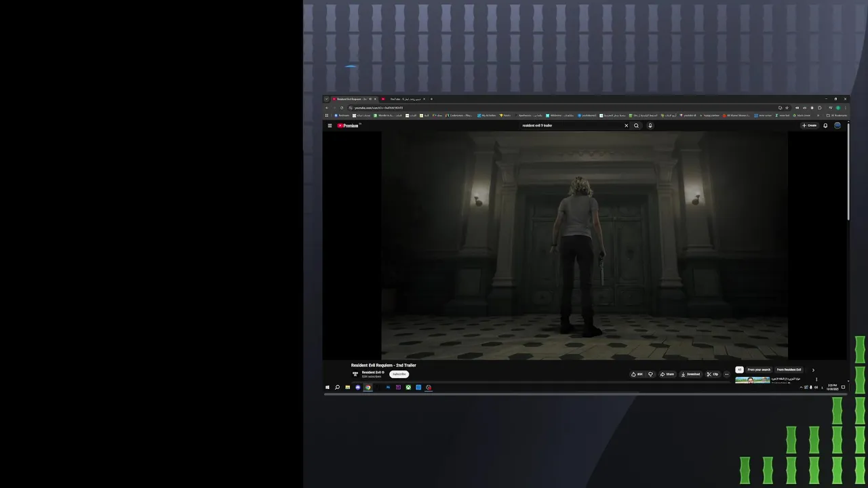868x488 pixels.
Task: Open the suggested video thumbnail in sidebar
Action: point(752,380)
